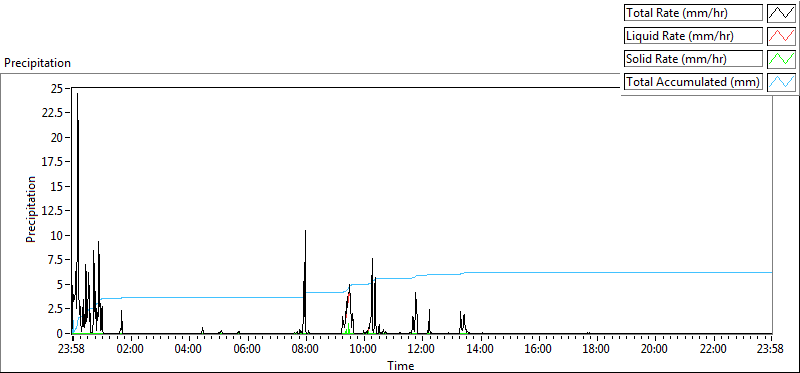
Task: Select the Liquid Rate (mm/hr) legend label
Action: pyautogui.click(x=693, y=36)
